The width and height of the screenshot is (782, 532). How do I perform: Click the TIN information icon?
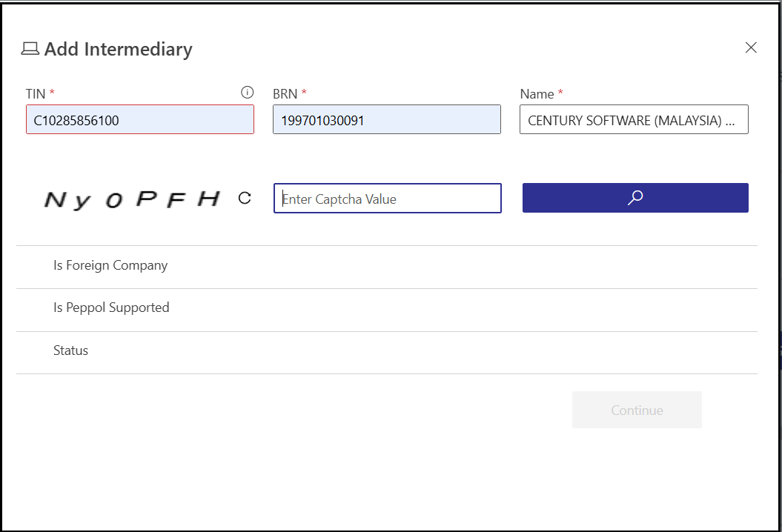pyautogui.click(x=248, y=93)
